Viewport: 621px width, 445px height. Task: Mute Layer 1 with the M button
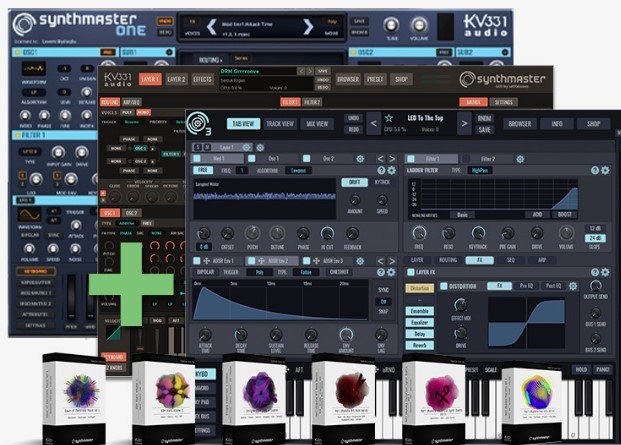tap(207, 148)
